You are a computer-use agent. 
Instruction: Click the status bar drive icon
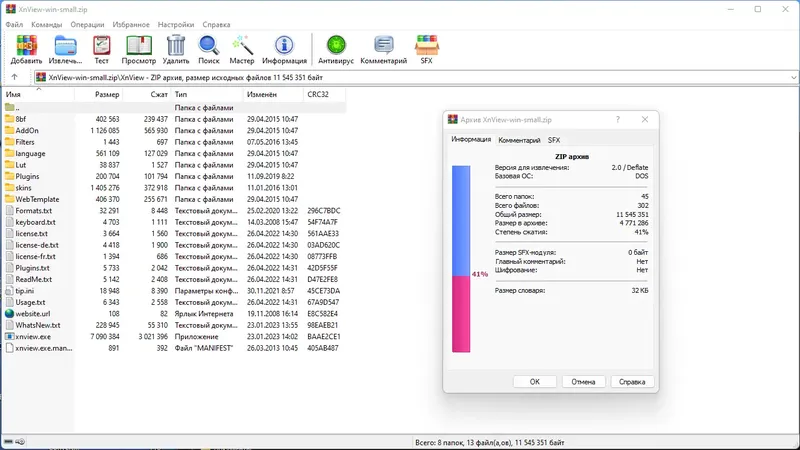coord(9,442)
